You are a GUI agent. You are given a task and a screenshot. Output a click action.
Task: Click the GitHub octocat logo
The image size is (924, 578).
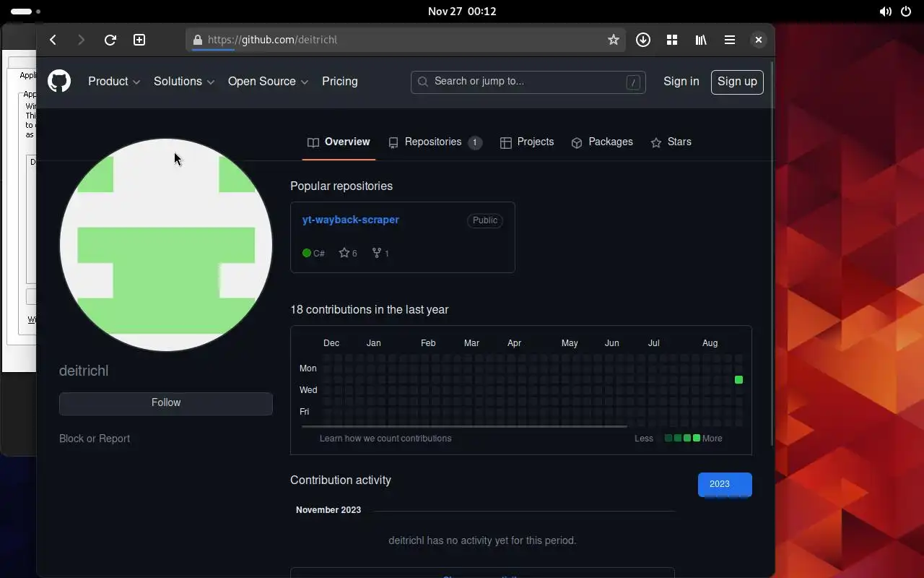59,81
